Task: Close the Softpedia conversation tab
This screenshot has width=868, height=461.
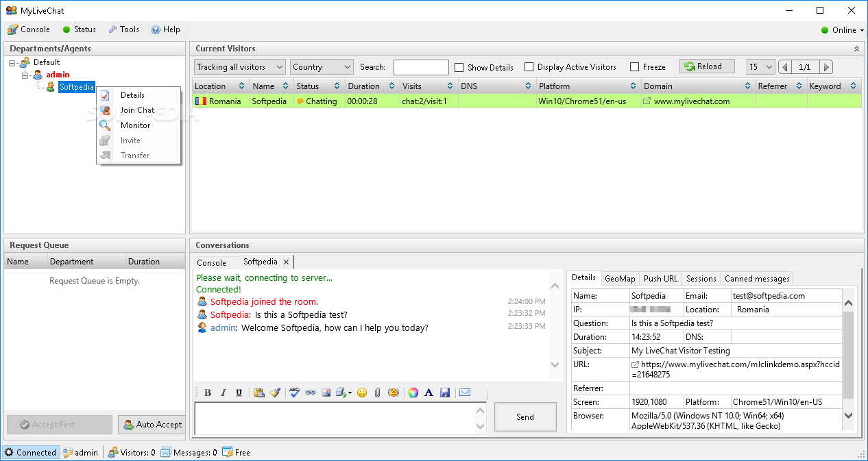Action: [x=286, y=262]
